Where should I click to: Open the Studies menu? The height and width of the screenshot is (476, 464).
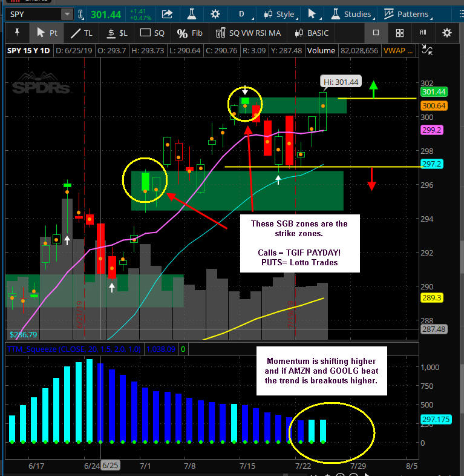pos(353,15)
